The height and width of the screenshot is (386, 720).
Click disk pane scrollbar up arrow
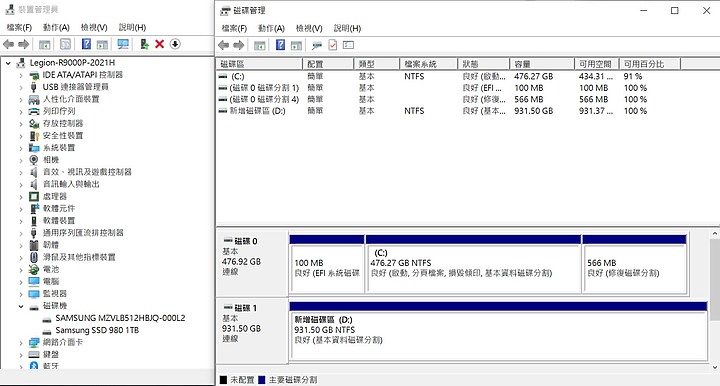tap(715, 234)
